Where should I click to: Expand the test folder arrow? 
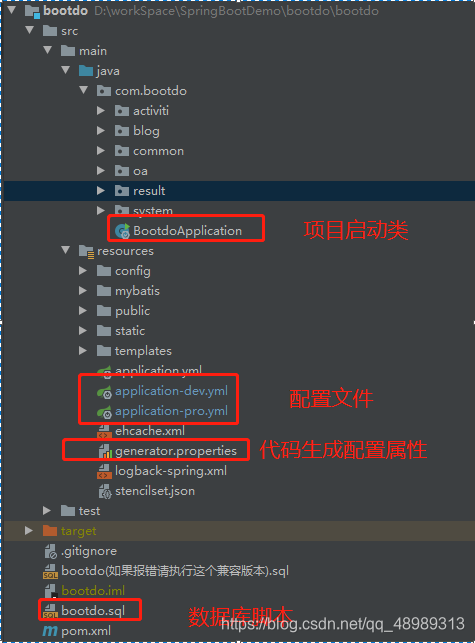(x=47, y=511)
